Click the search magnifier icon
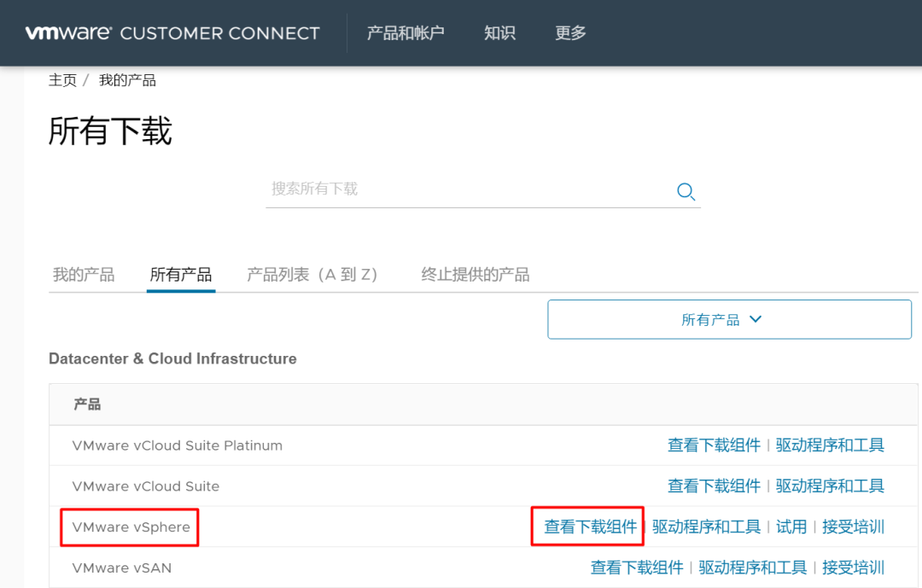 click(x=686, y=191)
